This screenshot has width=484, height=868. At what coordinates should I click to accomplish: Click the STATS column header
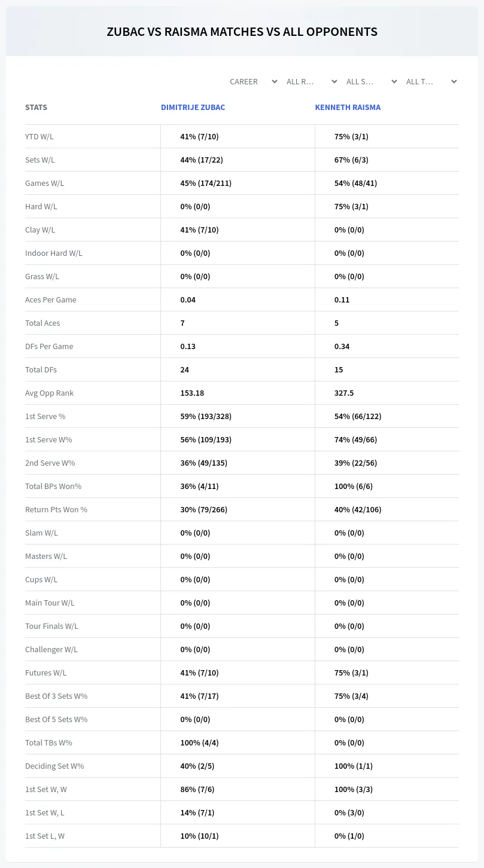[36, 108]
